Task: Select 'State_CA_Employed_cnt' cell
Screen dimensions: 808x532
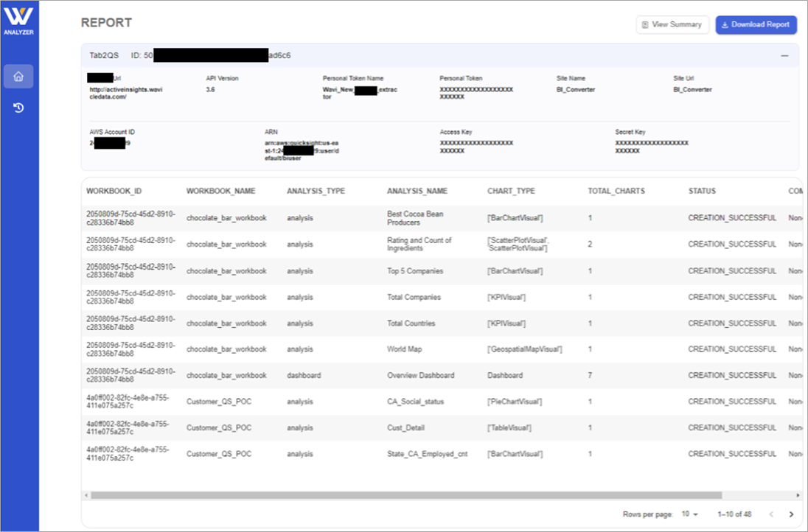Action: point(427,454)
